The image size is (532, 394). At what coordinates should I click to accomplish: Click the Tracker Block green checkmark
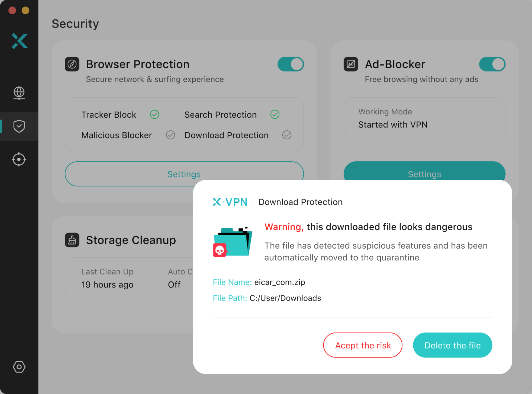pyautogui.click(x=155, y=115)
